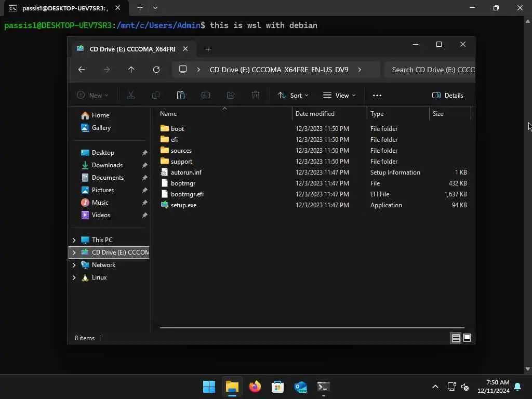Select the support folder
This screenshot has width=532, height=399.
point(181,162)
